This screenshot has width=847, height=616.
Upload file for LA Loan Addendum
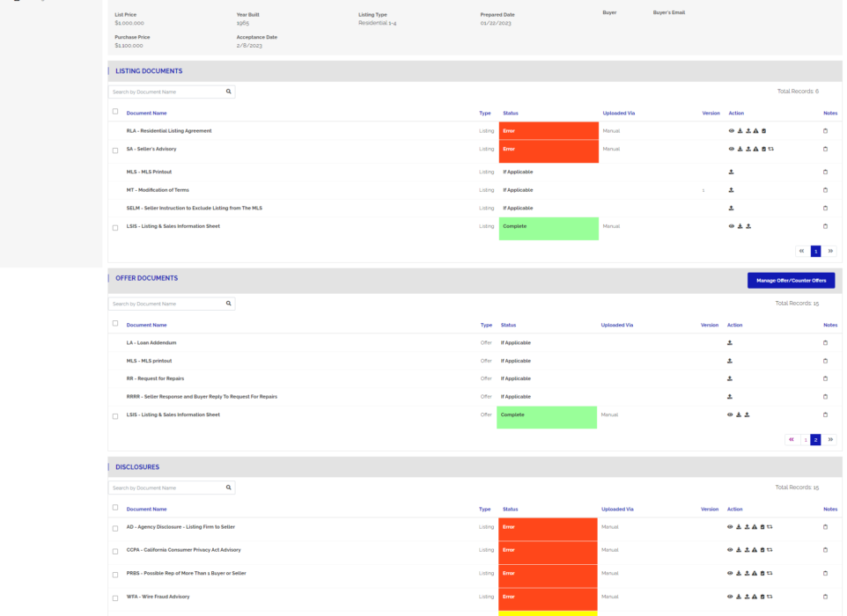click(x=730, y=343)
